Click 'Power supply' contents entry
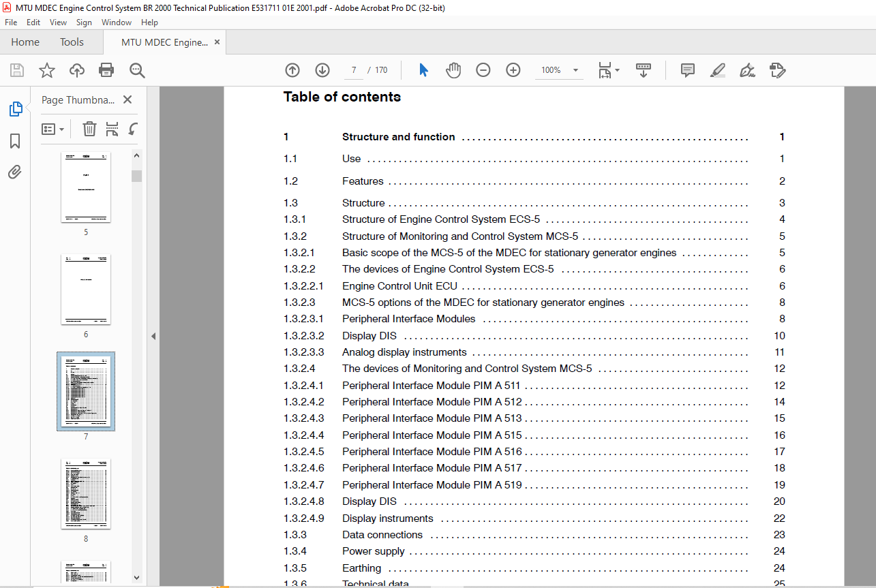The image size is (876, 588). [x=374, y=551]
